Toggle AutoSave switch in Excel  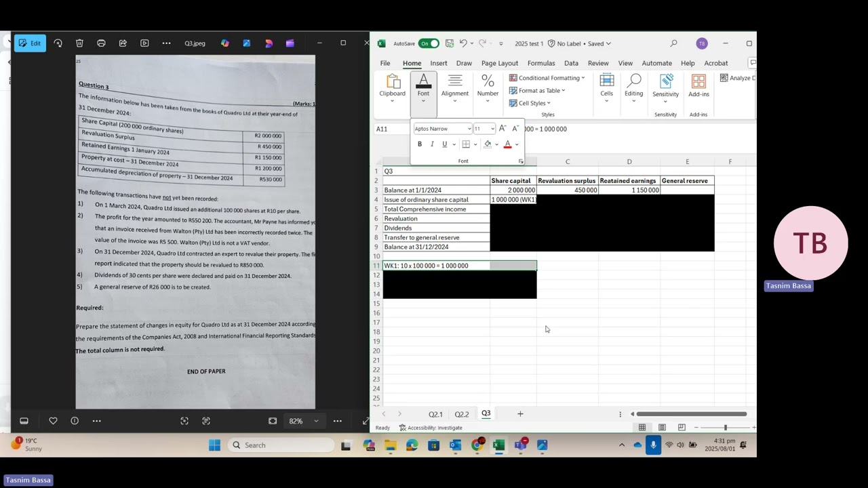[428, 43]
